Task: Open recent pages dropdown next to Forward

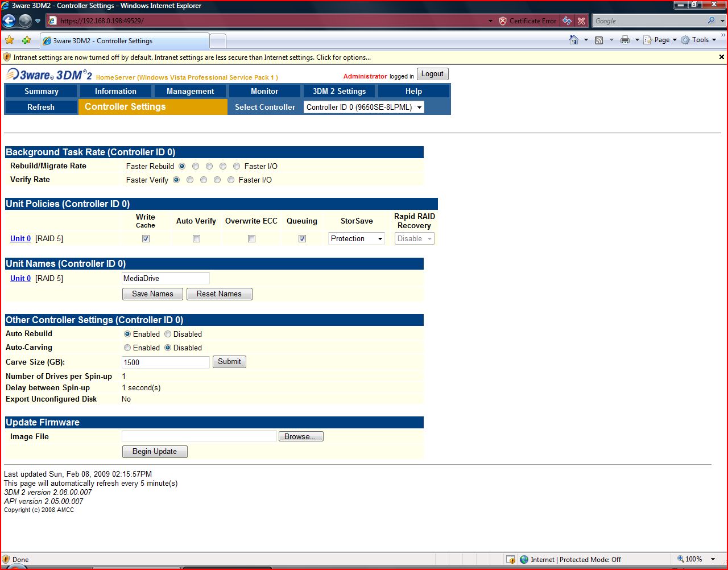Action: point(38,21)
